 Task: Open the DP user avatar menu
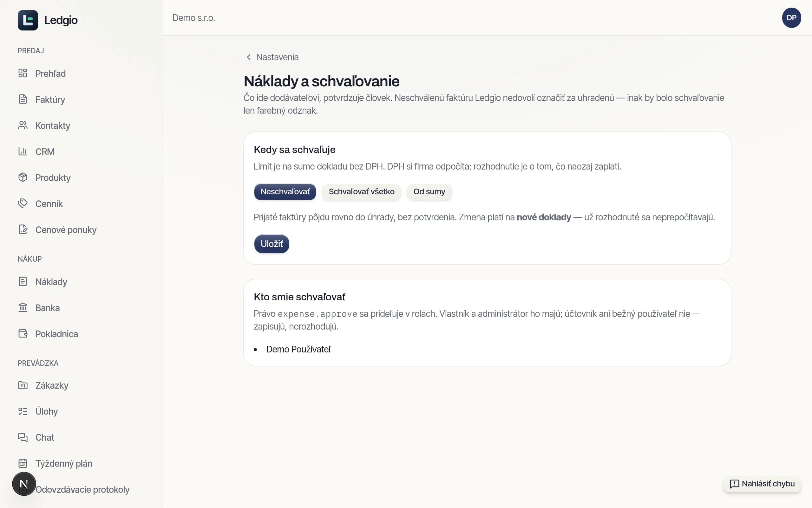coord(791,18)
